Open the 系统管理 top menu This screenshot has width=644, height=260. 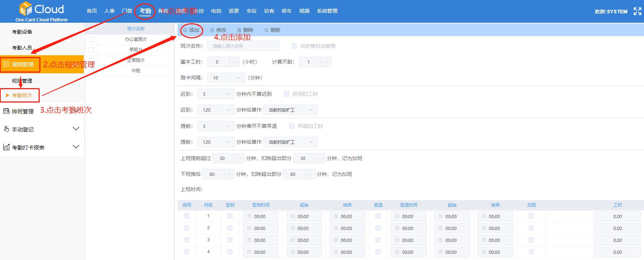(327, 11)
